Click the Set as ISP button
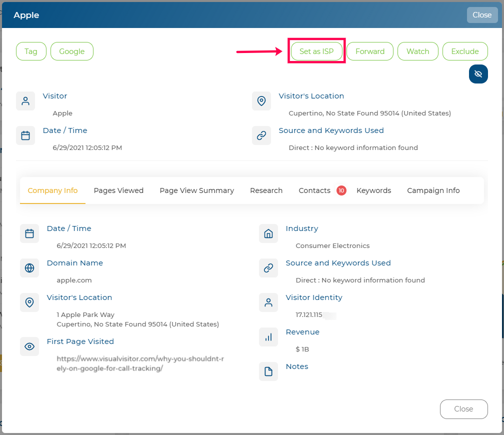 click(316, 51)
